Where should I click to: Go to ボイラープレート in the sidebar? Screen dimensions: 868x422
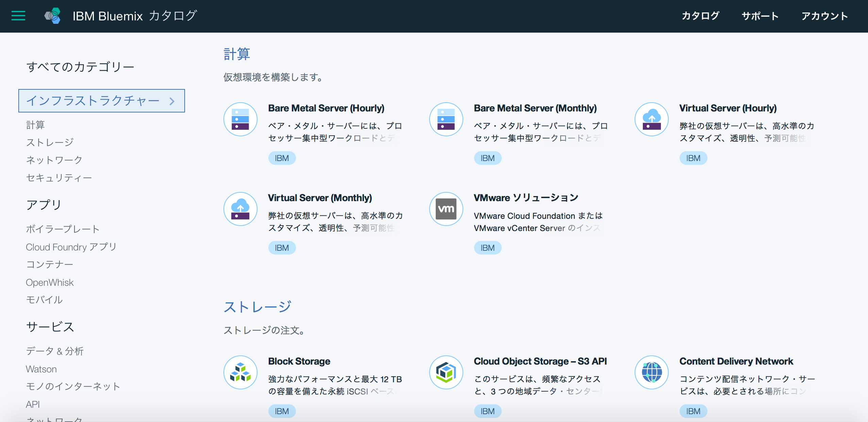click(x=63, y=229)
